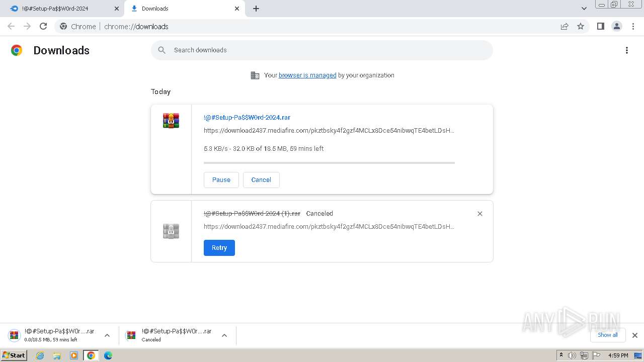This screenshot has height=362, width=644.
Task: Click the WinRAR icon of active download
Action: [171, 121]
